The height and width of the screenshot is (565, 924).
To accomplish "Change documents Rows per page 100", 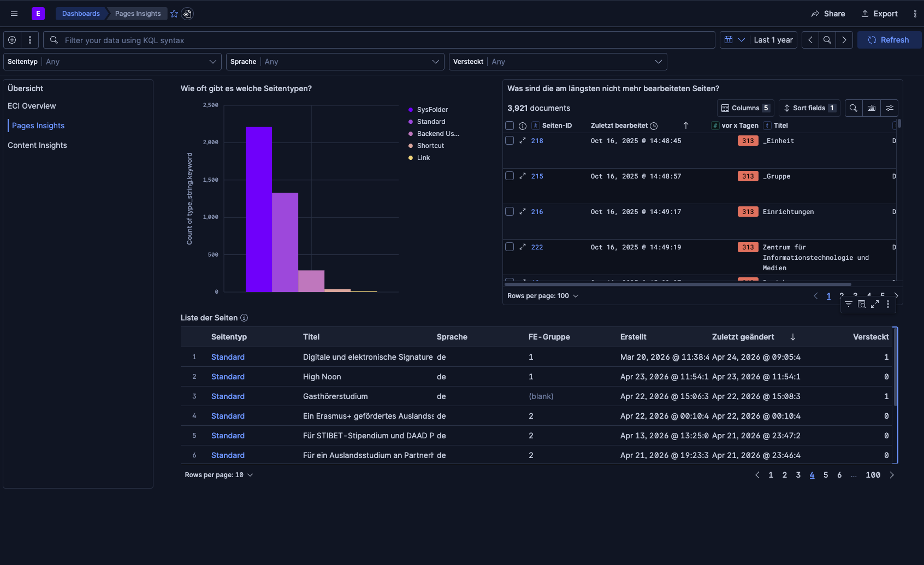I will point(543,296).
